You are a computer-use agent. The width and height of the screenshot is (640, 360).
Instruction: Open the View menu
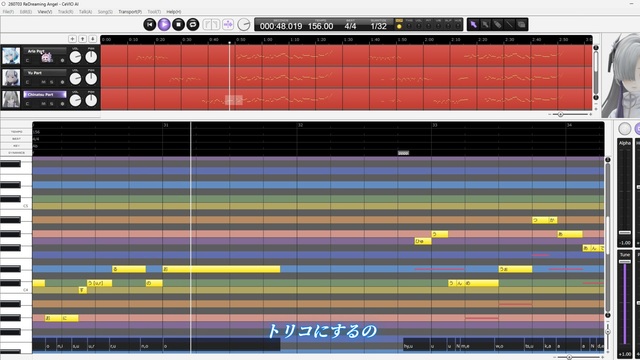44,12
